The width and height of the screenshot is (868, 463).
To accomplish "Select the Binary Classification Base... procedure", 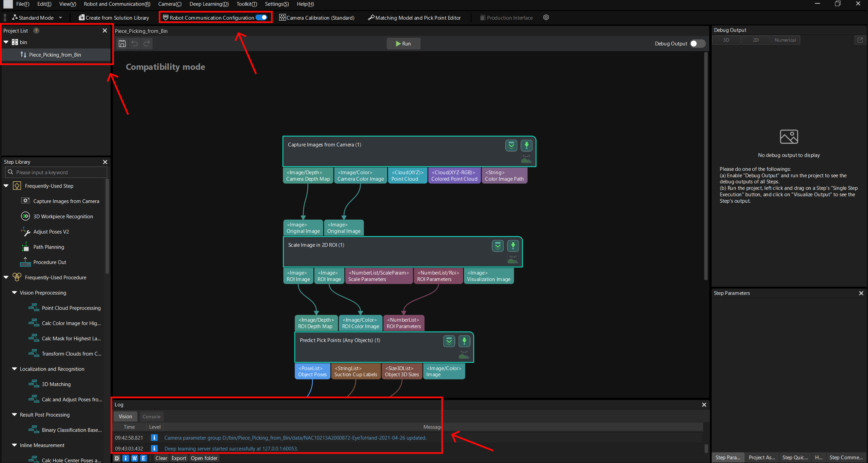I will tap(65, 430).
